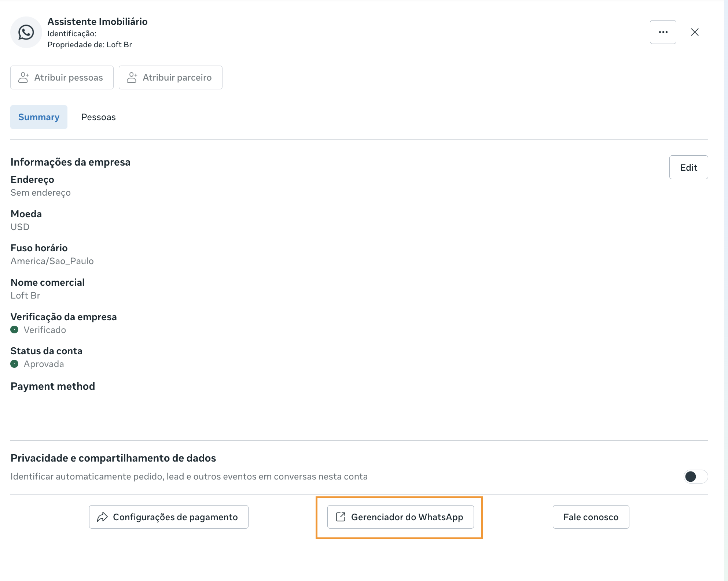
Task: Click the Fale conosco button
Action: point(591,517)
